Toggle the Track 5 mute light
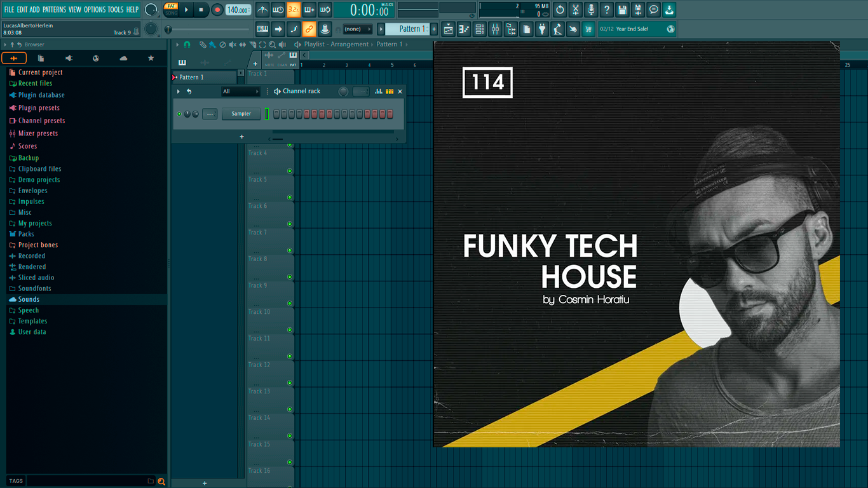The width and height of the screenshot is (868, 488). (x=290, y=198)
